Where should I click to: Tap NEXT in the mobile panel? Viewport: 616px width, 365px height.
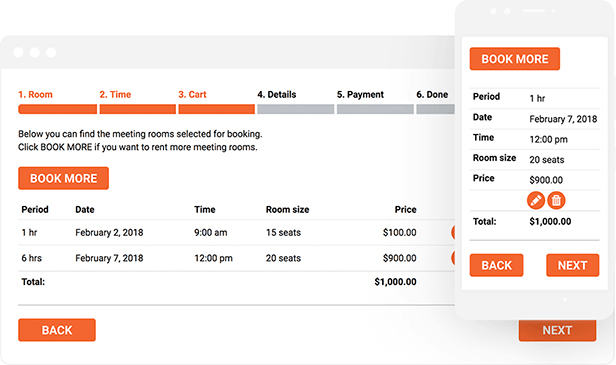click(x=572, y=265)
